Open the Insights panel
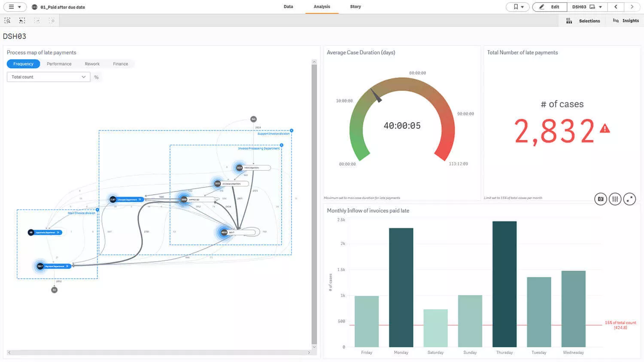Viewport: 644px width, 362px height. point(626,21)
